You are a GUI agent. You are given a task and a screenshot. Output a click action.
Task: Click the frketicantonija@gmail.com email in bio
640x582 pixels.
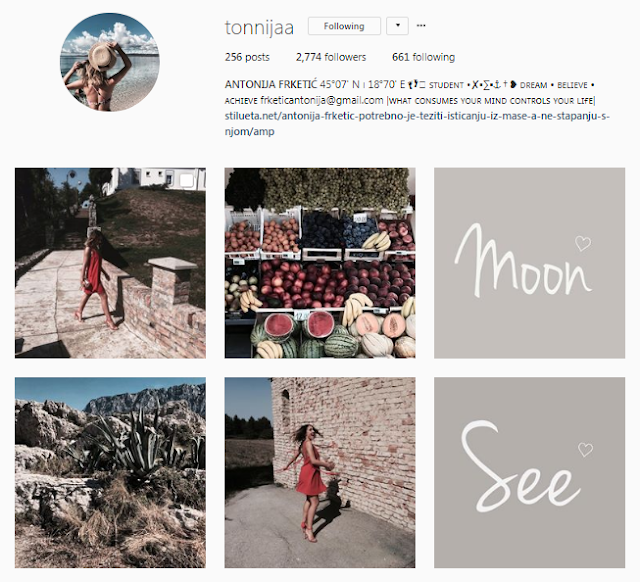tap(322, 100)
